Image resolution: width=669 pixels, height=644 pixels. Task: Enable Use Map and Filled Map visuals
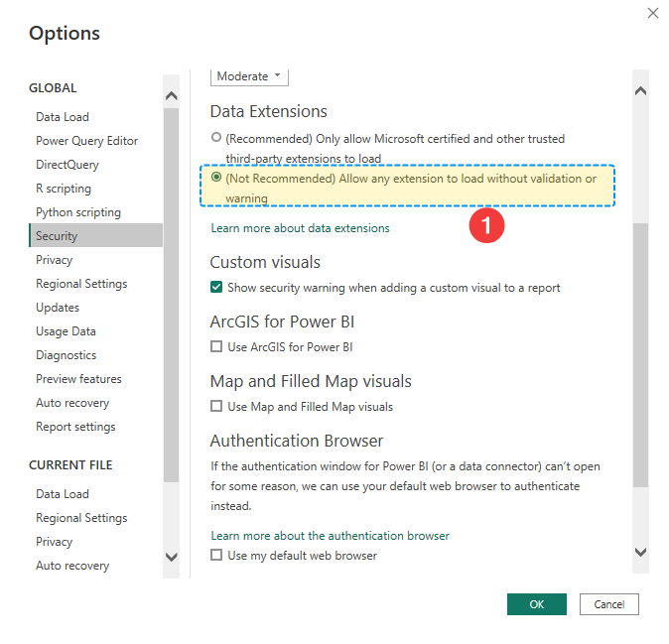(216, 407)
